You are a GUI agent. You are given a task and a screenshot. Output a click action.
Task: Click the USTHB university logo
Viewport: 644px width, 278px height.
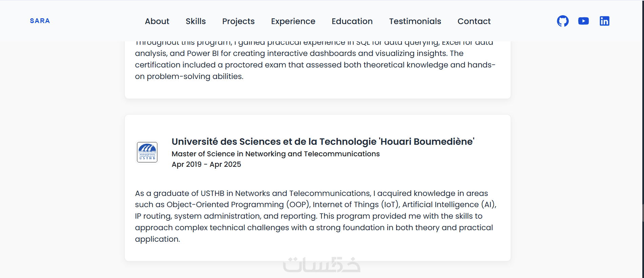[x=147, y=152]
